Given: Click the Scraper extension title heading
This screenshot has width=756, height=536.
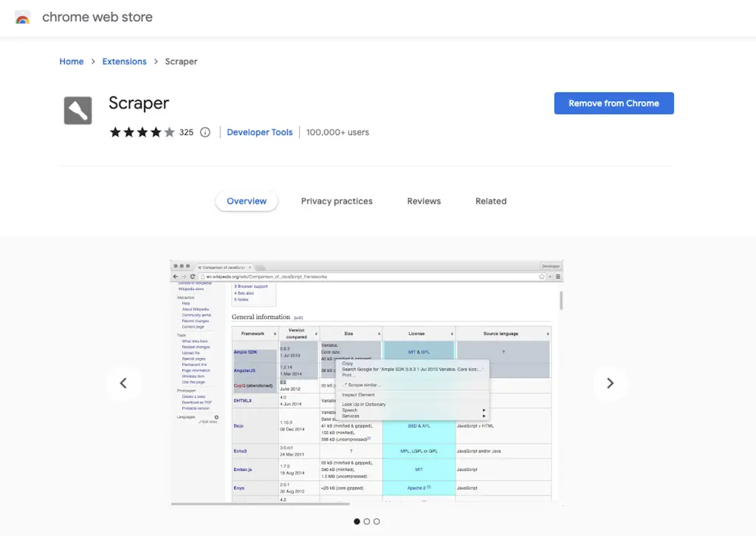Looking at the screenshot, I should click(139, 103).
